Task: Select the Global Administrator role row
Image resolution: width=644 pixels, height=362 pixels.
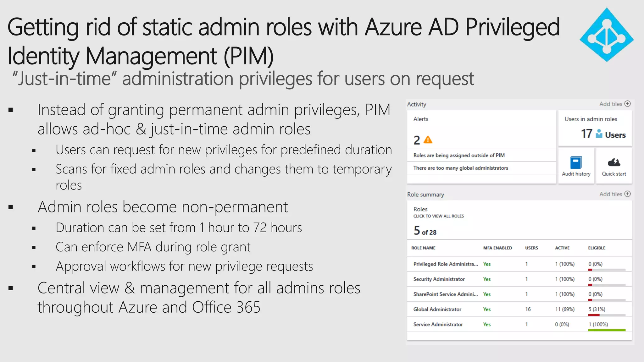Action: click(519, 309)
